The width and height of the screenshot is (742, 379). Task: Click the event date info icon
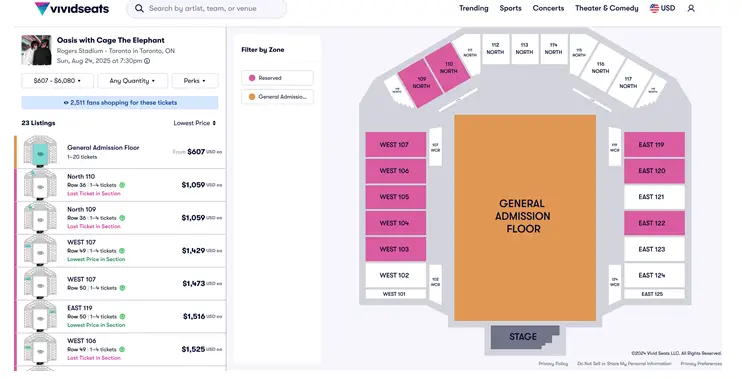pos(147,61)
